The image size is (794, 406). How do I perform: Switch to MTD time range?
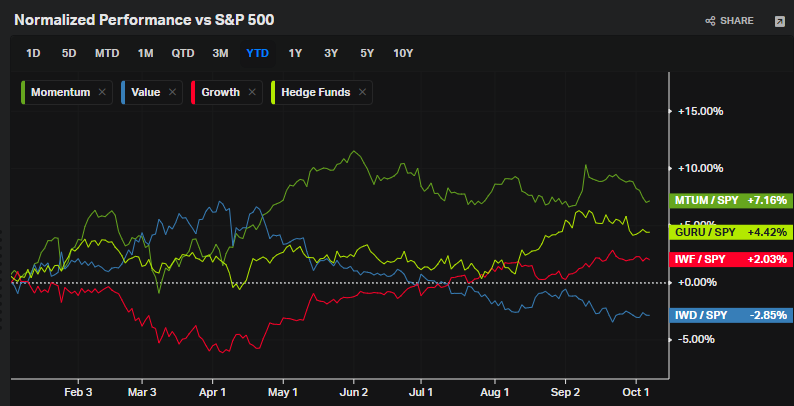point(107,53)
